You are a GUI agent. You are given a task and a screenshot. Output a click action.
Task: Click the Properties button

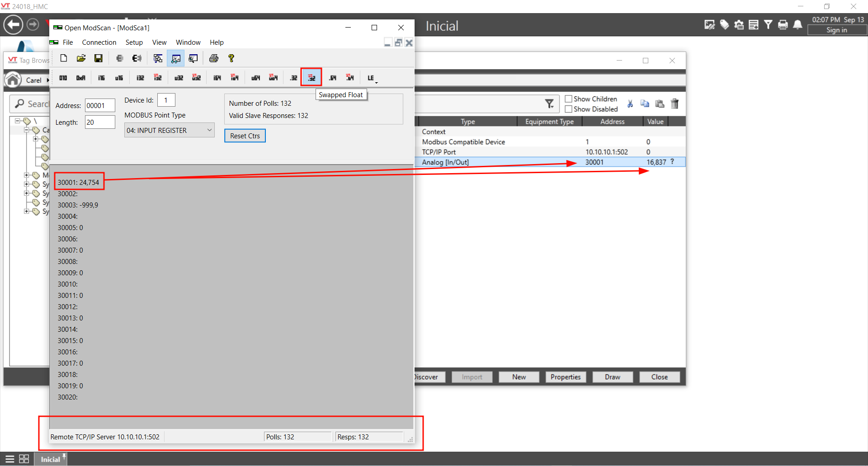[x=565, y=377]
